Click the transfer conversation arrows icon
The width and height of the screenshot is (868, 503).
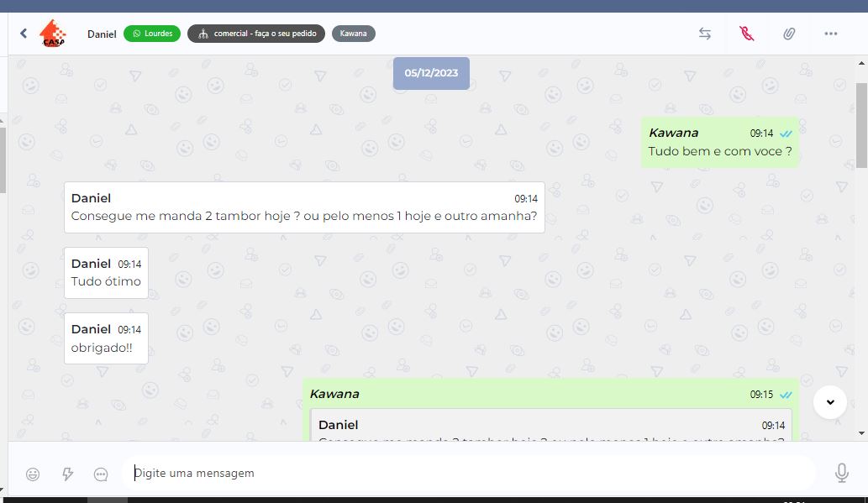tap(705, 34)
